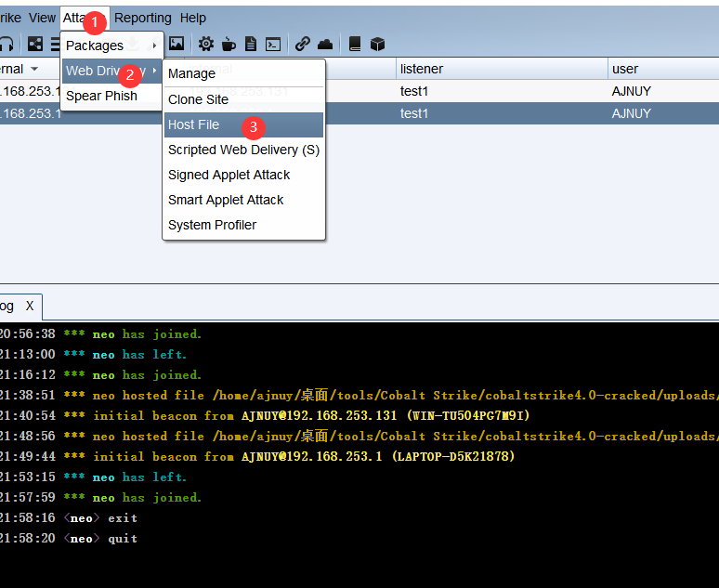Choose Signed Applet Attack
This screenshot has width=719, height=588.
coord(243,175)
